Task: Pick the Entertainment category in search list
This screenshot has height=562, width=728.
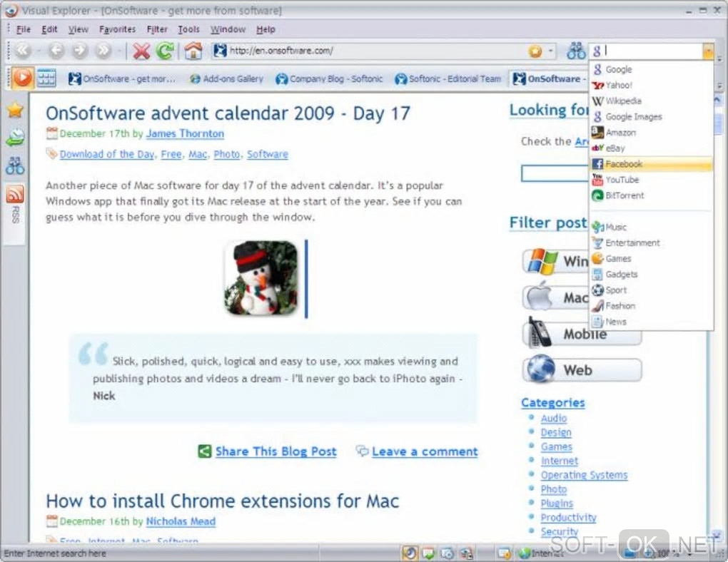Action: (651, 242)
